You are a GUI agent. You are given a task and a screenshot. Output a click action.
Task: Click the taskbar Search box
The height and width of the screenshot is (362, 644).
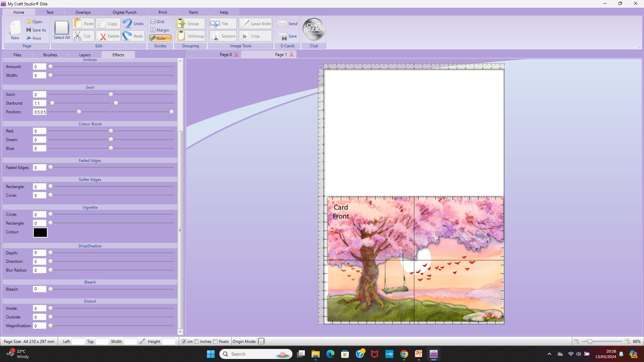[256, 354]
